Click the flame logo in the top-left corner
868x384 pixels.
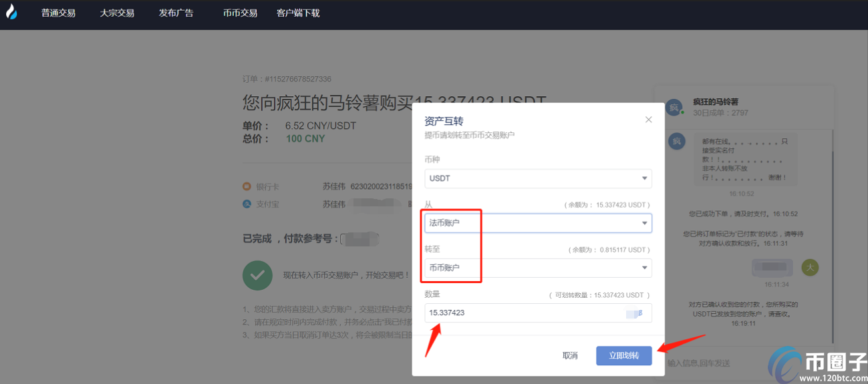pos(11,13)
